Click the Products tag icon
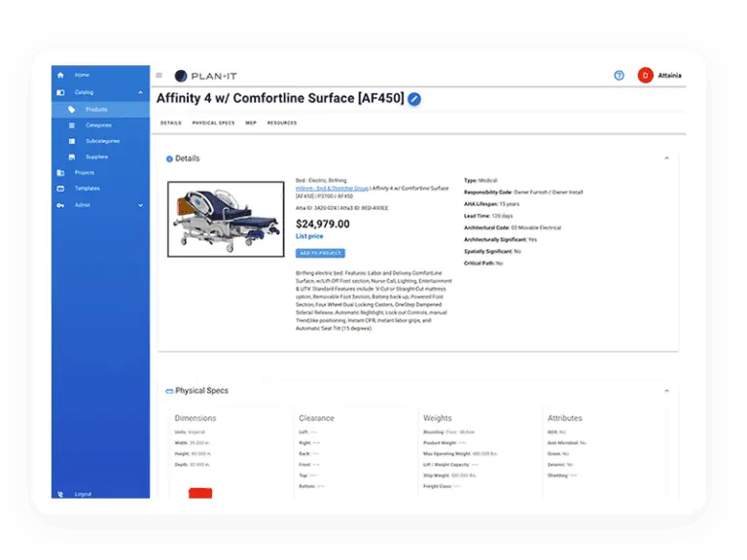This screenshot has height=560, width=747. point(71,110)
